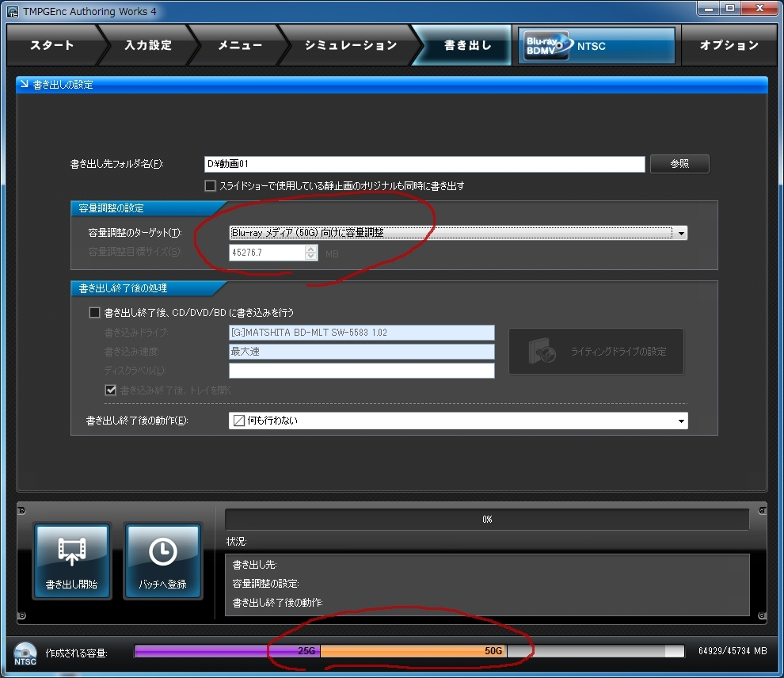
Task: Click the 0% export progress bar
Action: pyautogui.click(x=487, y=520)
